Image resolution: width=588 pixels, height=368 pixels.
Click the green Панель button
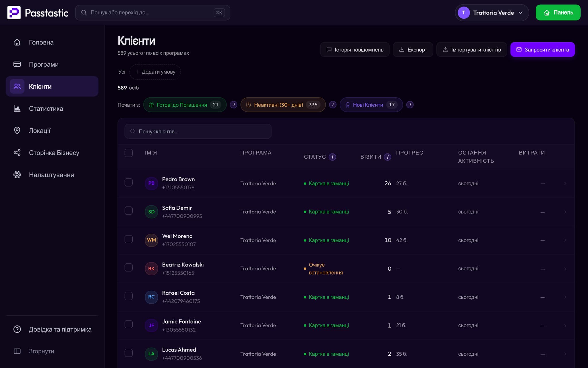point(558,13)
